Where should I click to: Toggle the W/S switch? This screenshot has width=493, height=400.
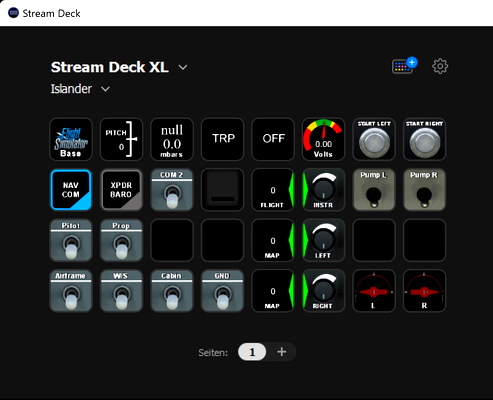[x=122, y=291]
